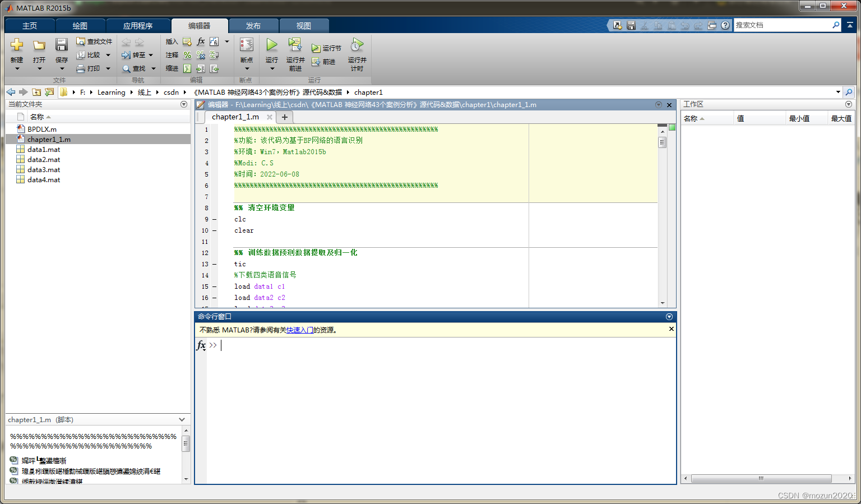Open the 当前文件夹 panel actions menu
This screenshot has height=504, width=861.
tap(184, 104)
